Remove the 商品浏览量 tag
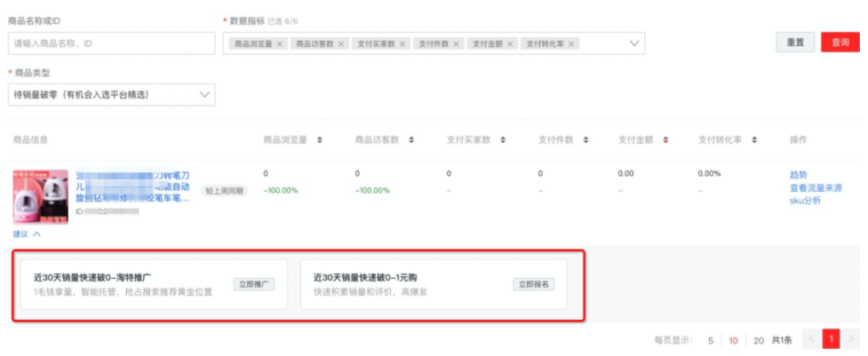The image size is (868, 356). point(281,44)
